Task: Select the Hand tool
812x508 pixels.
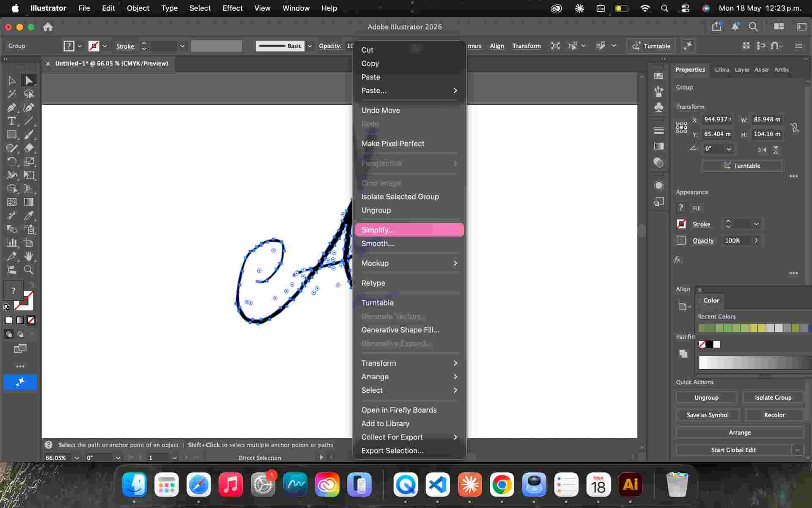Action: click(29, 257)
